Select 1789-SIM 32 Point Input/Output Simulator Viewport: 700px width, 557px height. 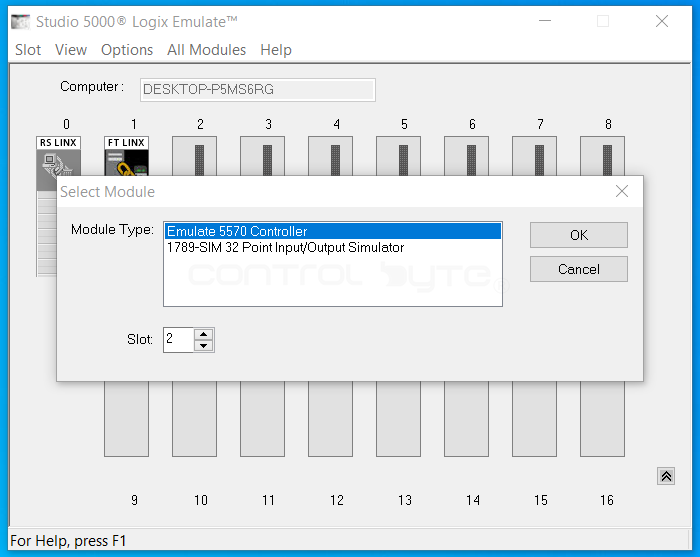[x=333, y=247]
